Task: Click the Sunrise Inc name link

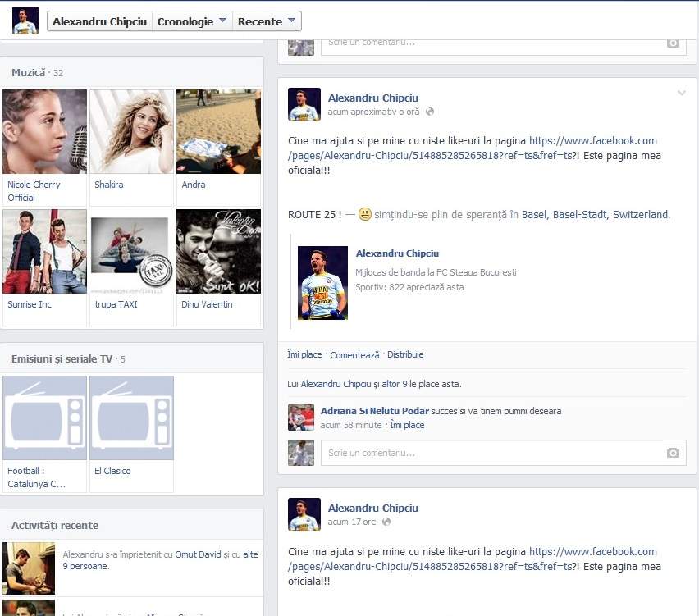Action: coord(30,304)
